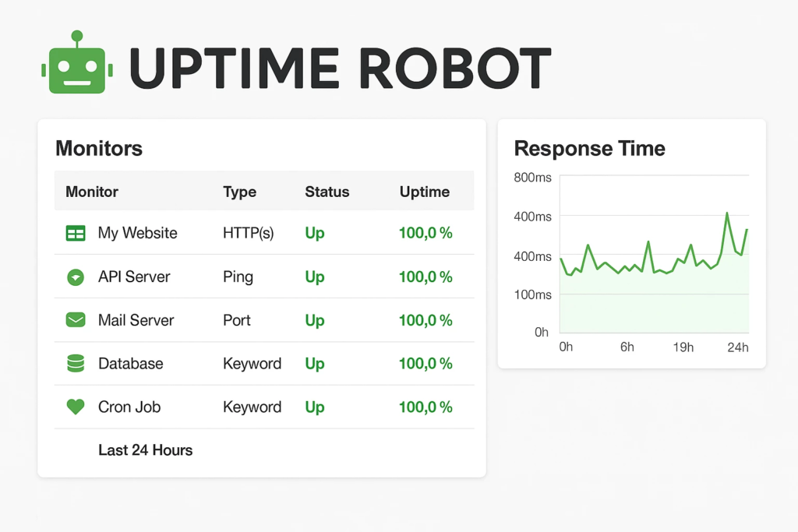
Task: Sort by the Monitor column header
Action: tap(92, 192)
